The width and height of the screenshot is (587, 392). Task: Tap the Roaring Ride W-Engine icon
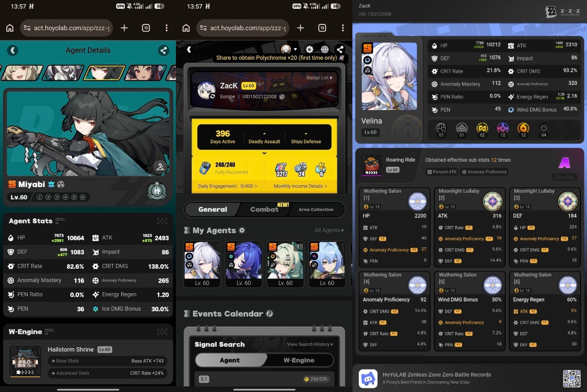click(x=371, y=165)
